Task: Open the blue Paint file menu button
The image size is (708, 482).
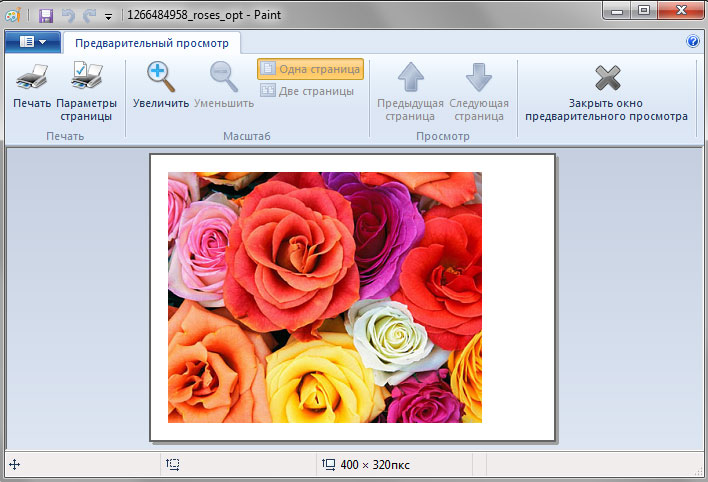Action: tap(32, 42)
